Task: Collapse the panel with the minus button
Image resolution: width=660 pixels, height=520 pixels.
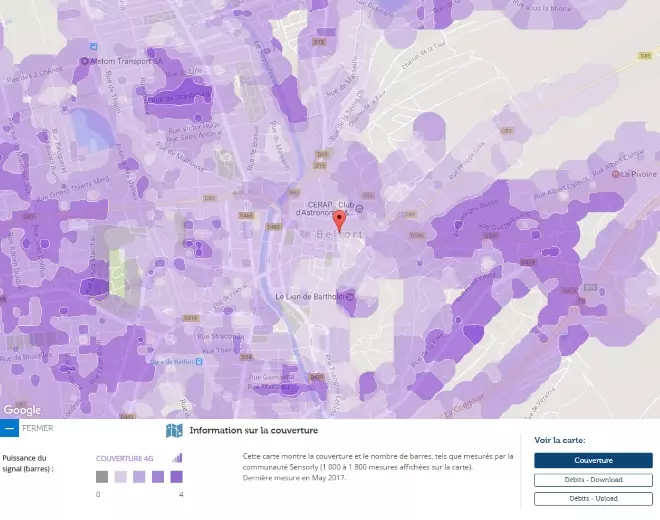Action: coord(9,428)
